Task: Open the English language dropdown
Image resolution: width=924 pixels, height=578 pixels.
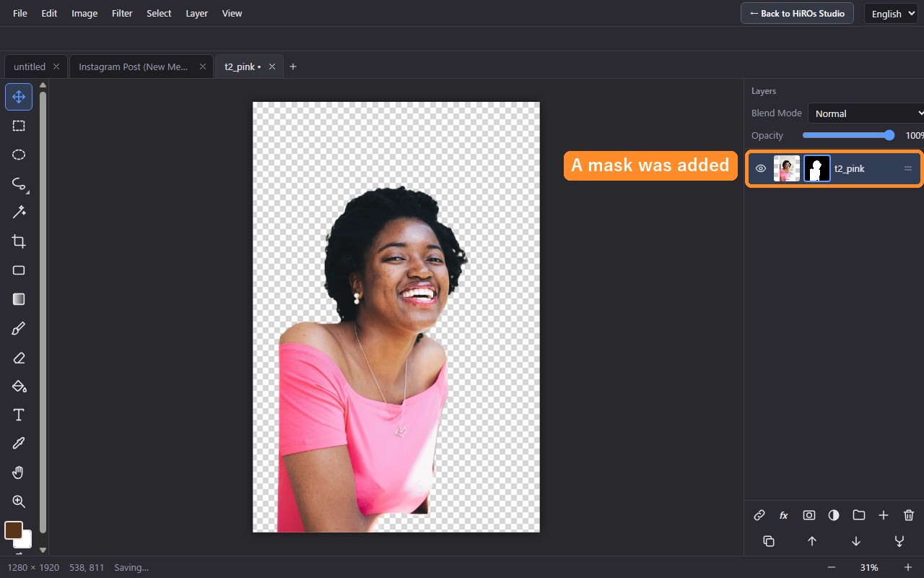Action: pyautogui.click(x=892, y=14)
